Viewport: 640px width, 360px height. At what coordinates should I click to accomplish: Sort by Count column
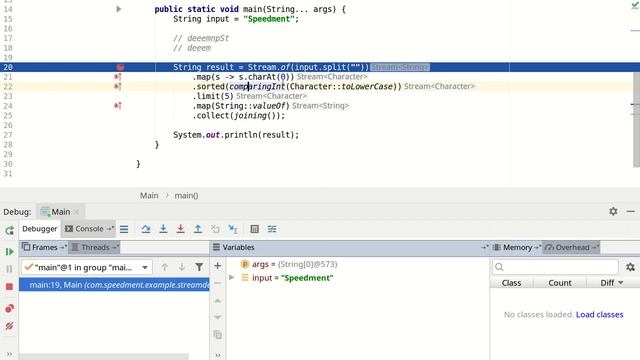point(560,283)
